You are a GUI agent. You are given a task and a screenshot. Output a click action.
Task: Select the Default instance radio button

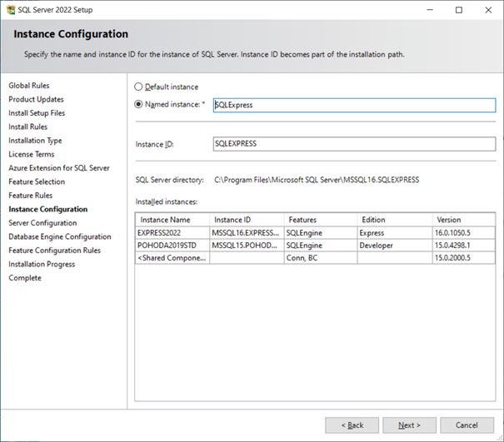click(138, 87)
